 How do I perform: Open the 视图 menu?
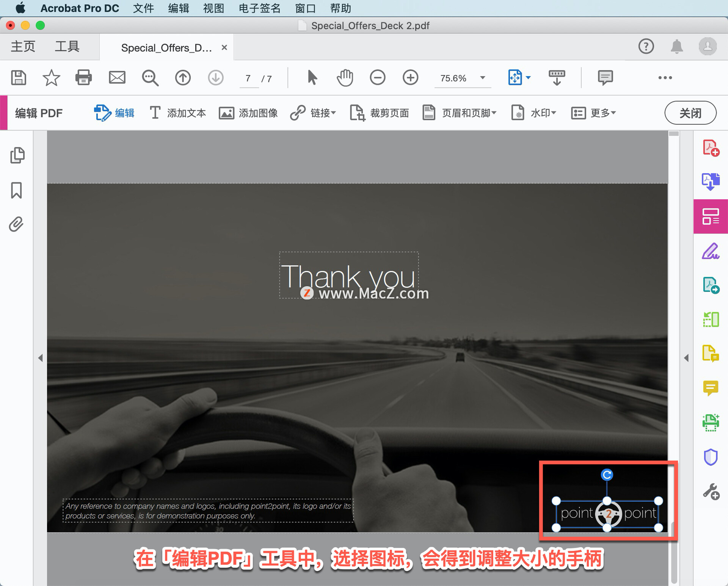click(213, 8)
